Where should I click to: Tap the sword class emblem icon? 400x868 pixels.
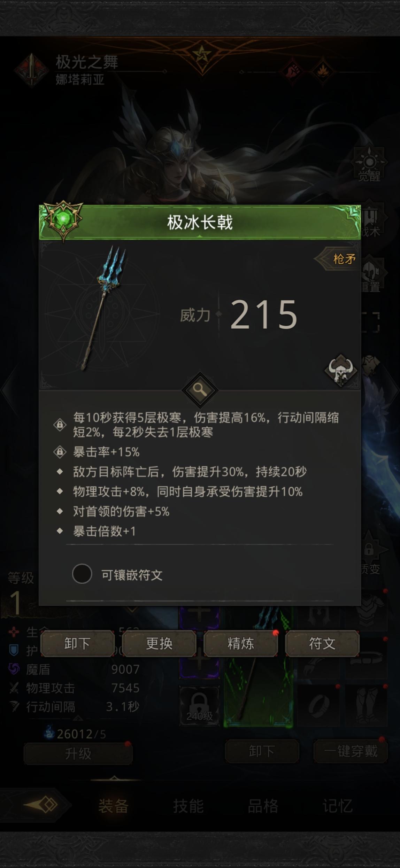click(x=31, y=70)
